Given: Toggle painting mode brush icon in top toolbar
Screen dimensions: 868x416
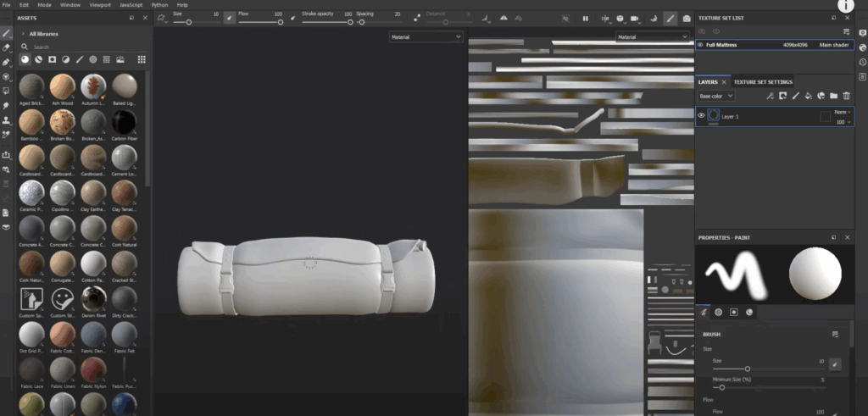Looking at the screenshot, I should click(x=670, y=19).
